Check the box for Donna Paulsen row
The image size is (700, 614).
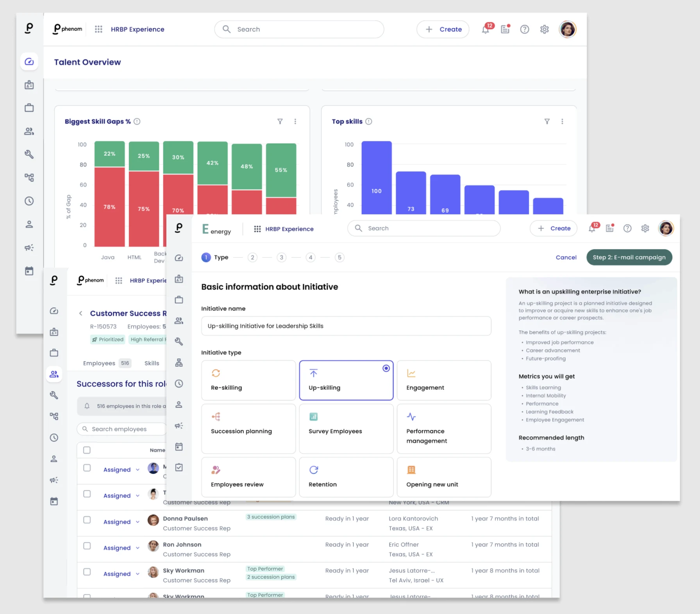pos(87,520)
